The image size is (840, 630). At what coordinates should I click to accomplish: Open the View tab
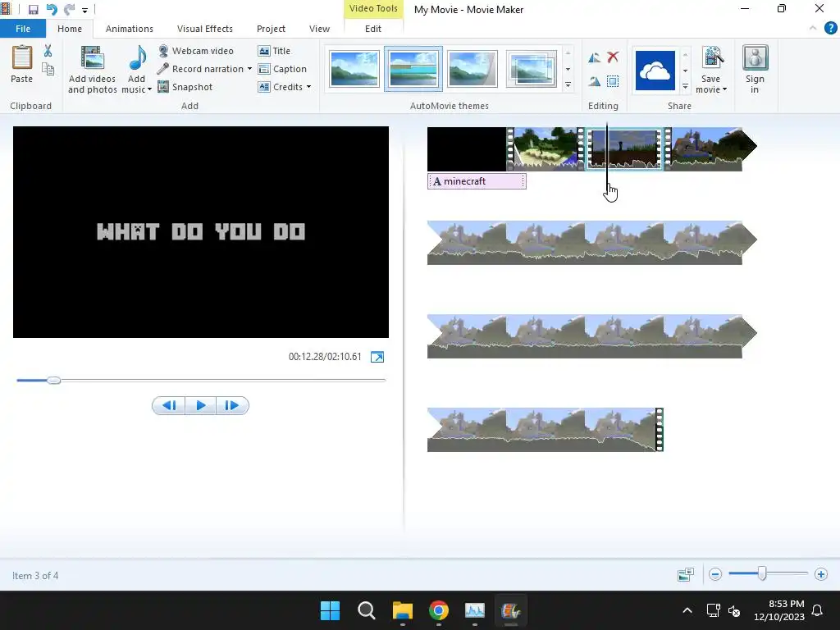319,29
